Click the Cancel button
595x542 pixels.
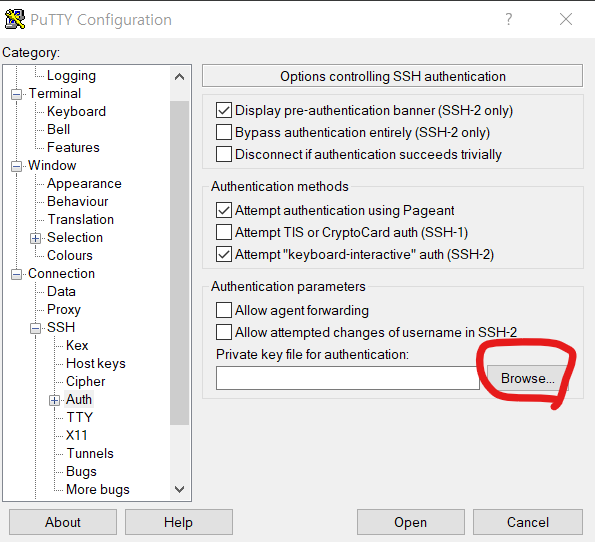(528, 522)
